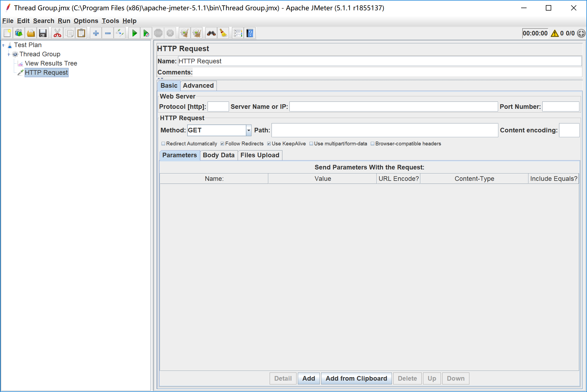The width and height of the screenshot is (587, 392).
Task: Open the Run menu
Action: (x=64, y=21)
